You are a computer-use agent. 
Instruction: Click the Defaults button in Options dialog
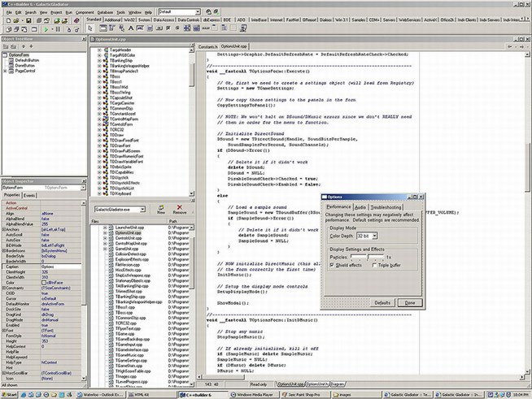coord(383,301)
